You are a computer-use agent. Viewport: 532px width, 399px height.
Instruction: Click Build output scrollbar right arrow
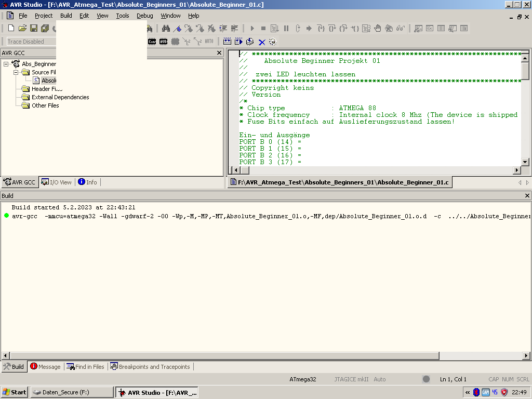[526, 355]
